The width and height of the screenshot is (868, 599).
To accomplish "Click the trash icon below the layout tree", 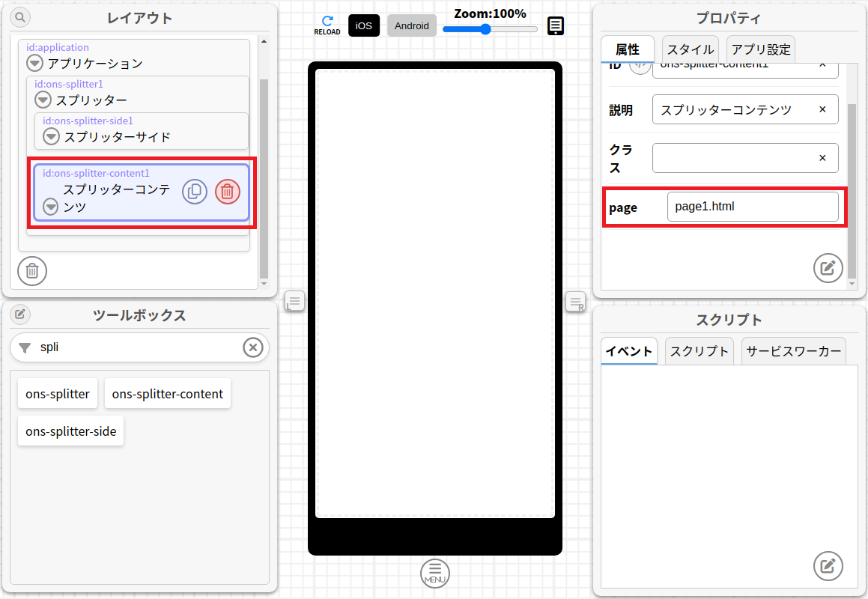I will pos(31,271).
